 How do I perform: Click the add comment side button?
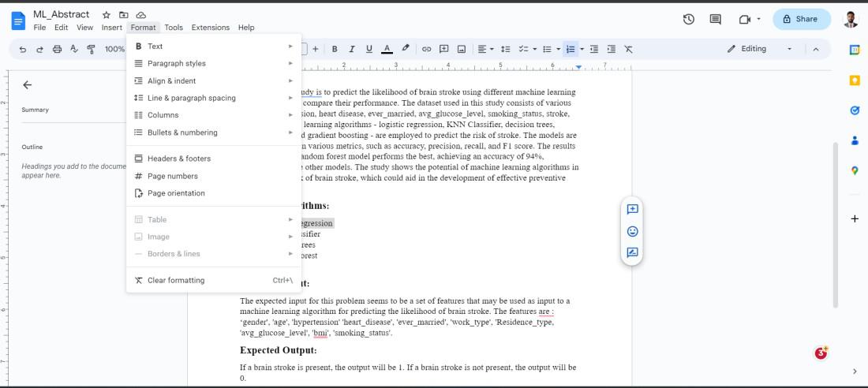pyautogui.click(x=632, y=209)
